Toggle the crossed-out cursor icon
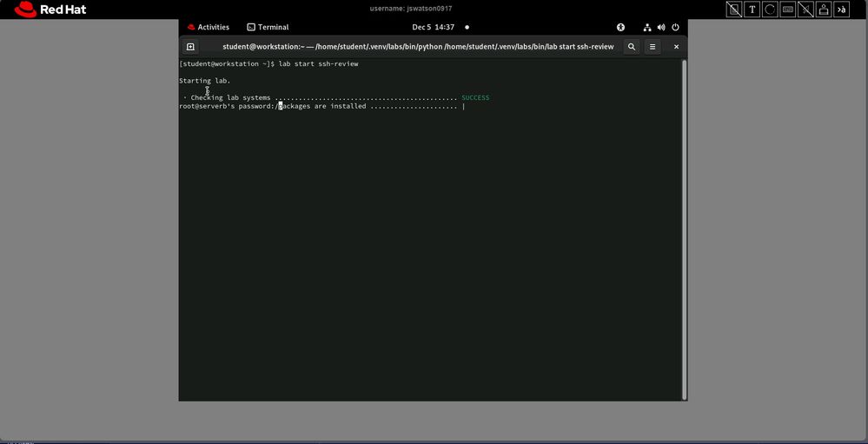Viewport: 868px width, 444px height. [805, 10]
